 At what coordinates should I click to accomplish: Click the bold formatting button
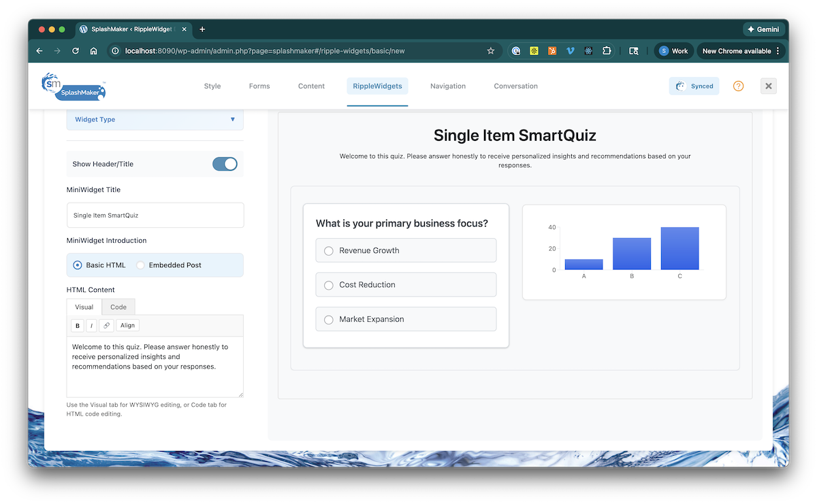[x=78, y=326]
